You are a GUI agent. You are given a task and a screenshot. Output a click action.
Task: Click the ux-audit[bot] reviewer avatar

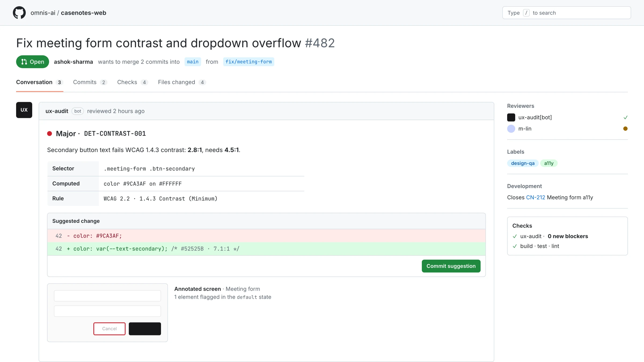(x=511, y=117)
